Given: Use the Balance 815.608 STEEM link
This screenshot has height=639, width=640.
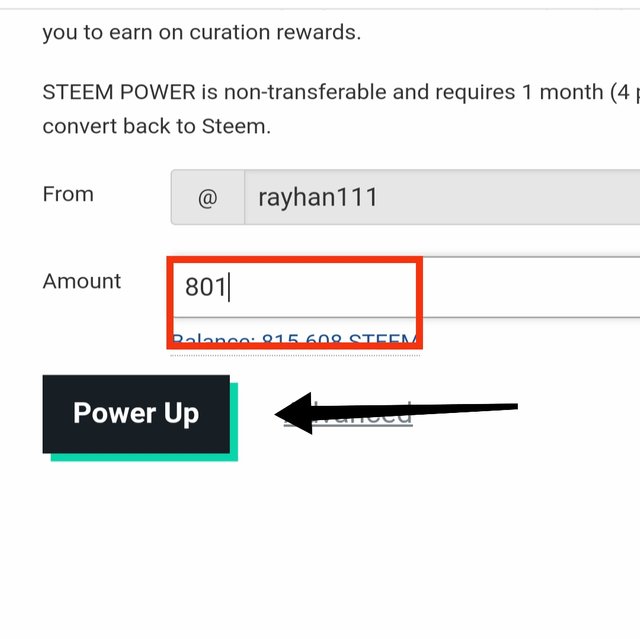Looking at the screenshot, I should 294,339.
